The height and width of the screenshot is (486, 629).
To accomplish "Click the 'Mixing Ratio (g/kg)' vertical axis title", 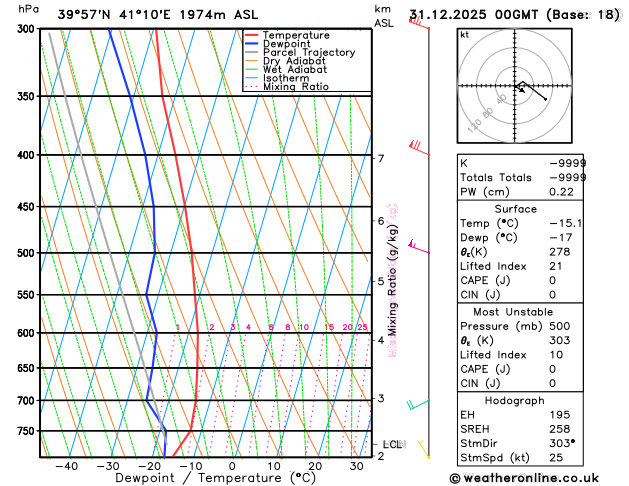I will click(393, 279).
